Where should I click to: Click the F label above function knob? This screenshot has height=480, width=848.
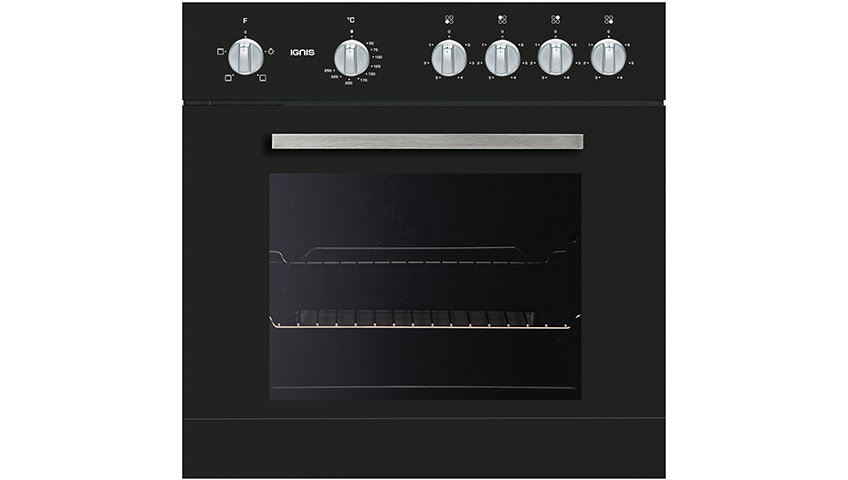click(245, 21)
